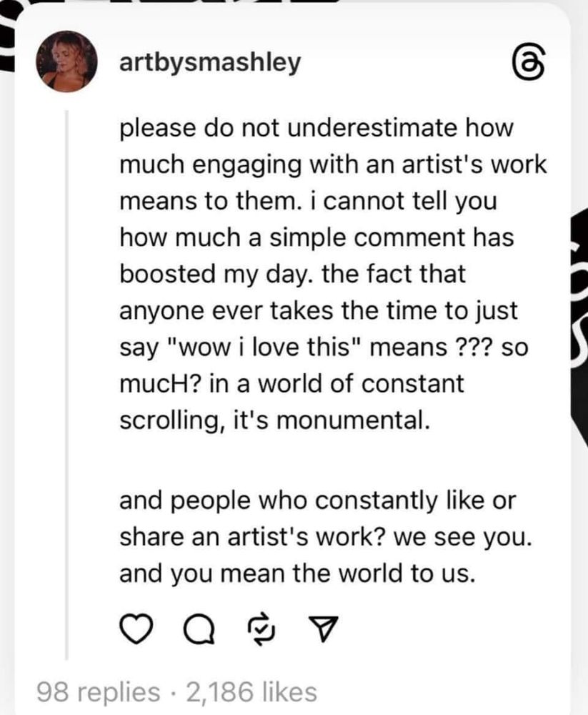Click the closing line "and you mean the world to us."
Viewport: 588px width, 715px height.
tap(297, 573)
